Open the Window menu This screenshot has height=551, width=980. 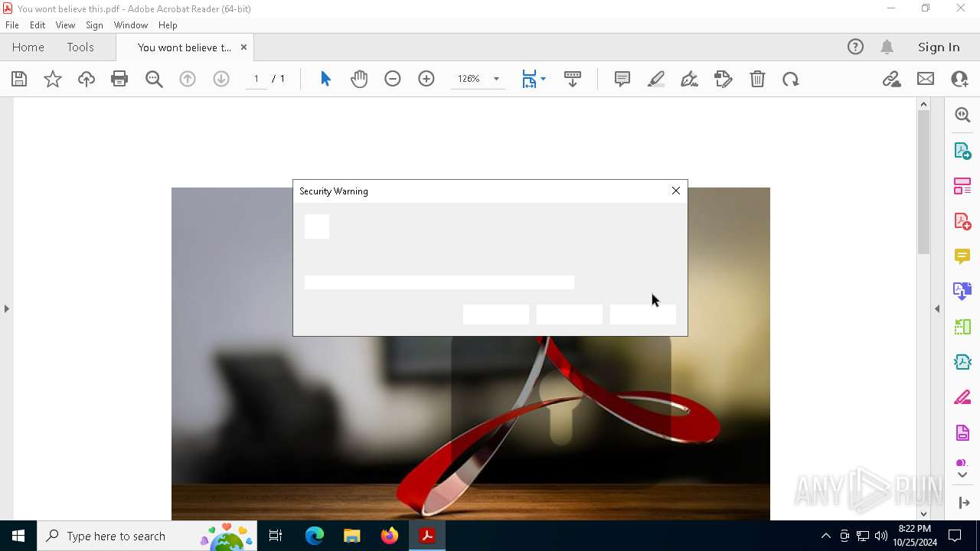click(131, 25)
